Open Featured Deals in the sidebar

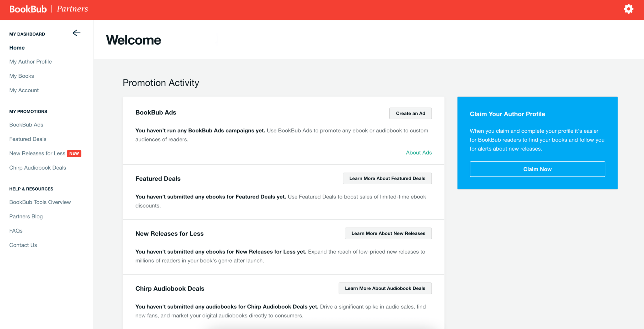pos(28,139)
